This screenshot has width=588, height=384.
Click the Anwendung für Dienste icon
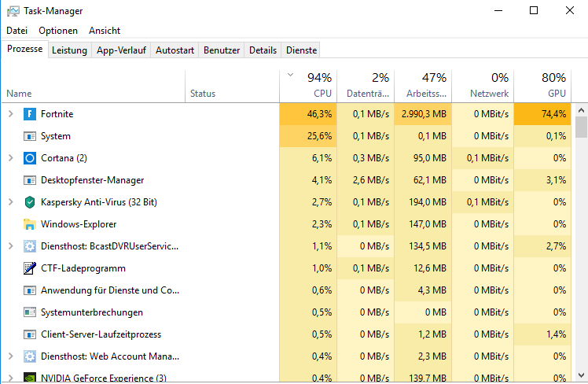(30, 290)
